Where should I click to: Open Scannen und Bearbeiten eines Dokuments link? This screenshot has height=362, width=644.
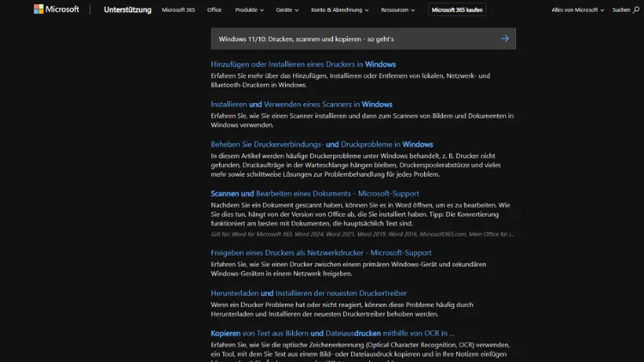(x=314, y=193)
